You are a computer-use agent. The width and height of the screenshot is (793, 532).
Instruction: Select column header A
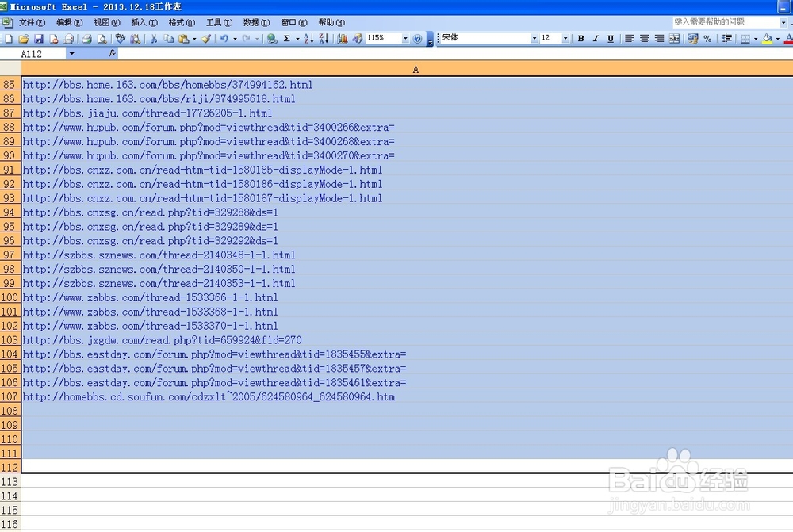pos(416,69)
